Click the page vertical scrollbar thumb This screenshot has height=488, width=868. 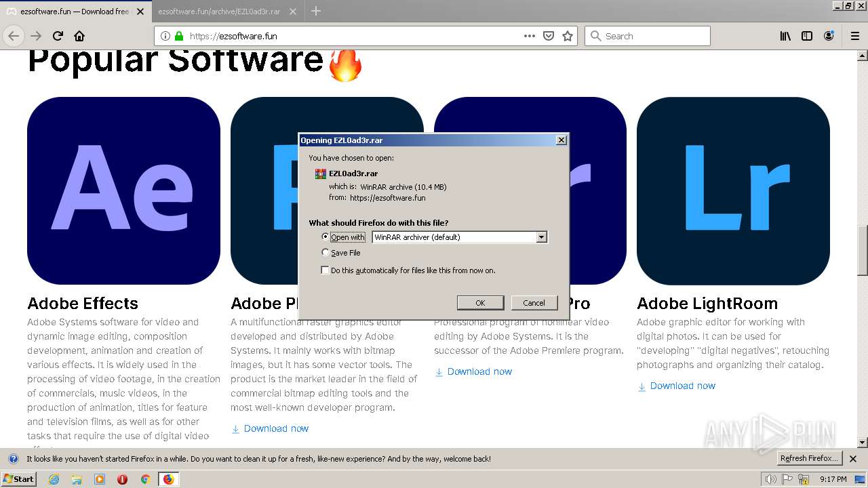click(x=863, y=250)
